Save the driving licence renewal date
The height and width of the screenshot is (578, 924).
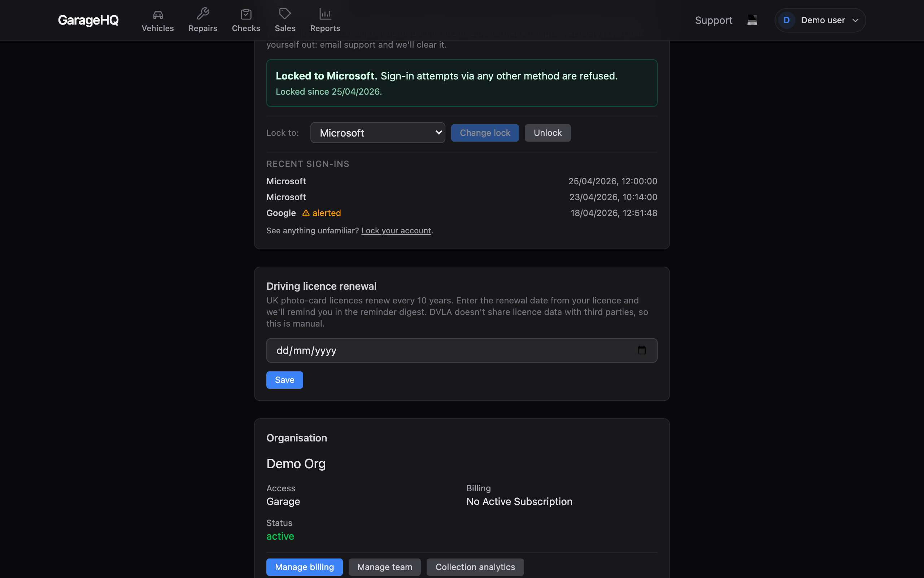284,380
